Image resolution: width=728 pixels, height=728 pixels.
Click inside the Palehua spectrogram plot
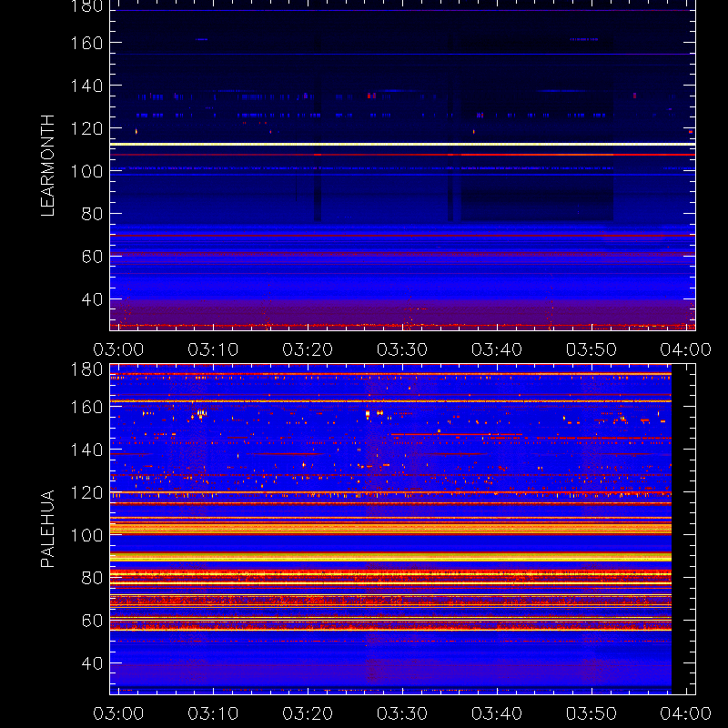coord(402,530)
